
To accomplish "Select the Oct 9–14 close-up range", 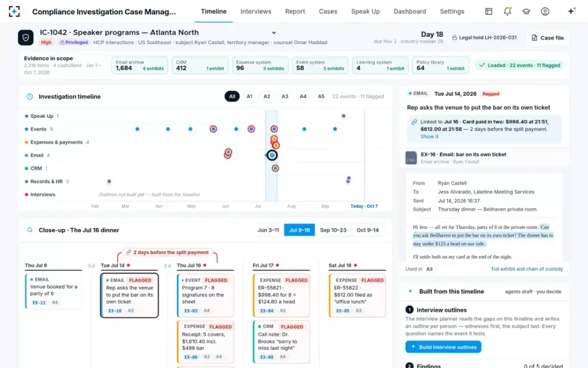I will coord(368,230).
